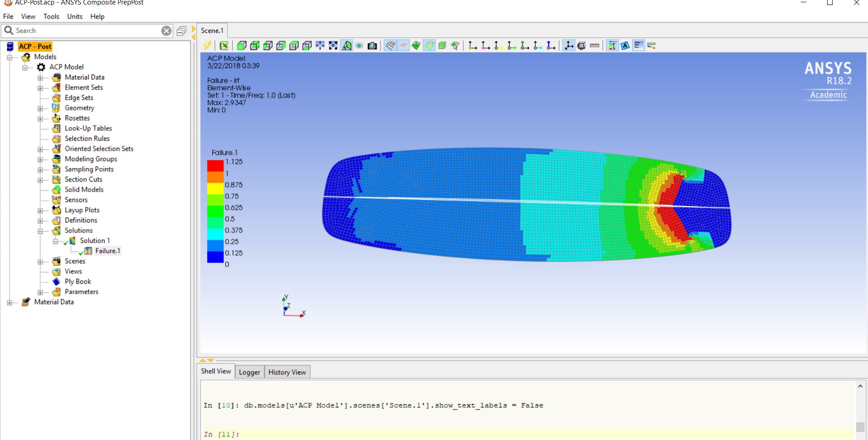Open the Tools menu
The width and height of the screenshot is (868, 440).
click(51, 16)
